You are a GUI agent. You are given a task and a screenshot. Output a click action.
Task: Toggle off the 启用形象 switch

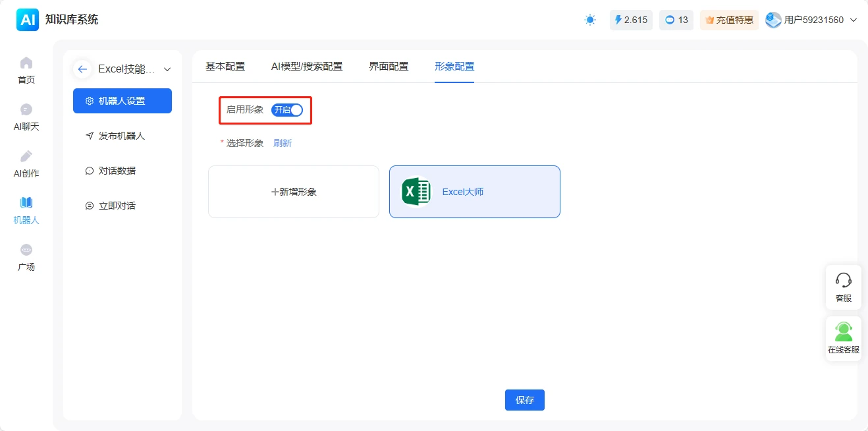coord(288,109)
